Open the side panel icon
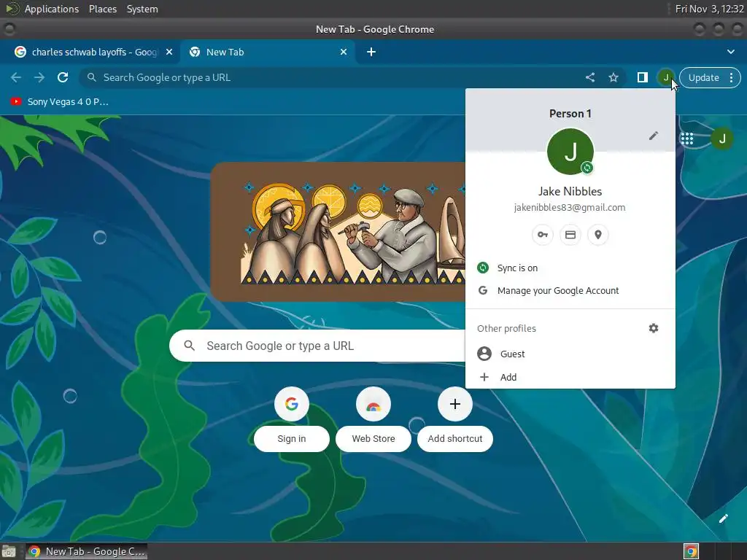Viewport: 747px width, 560px height. tap(642, 77)
